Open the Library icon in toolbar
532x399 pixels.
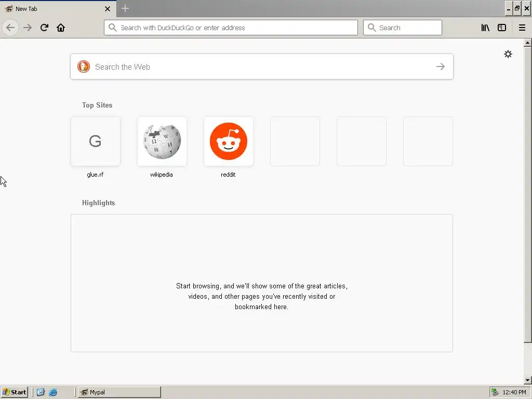click(x=485, y=28)
